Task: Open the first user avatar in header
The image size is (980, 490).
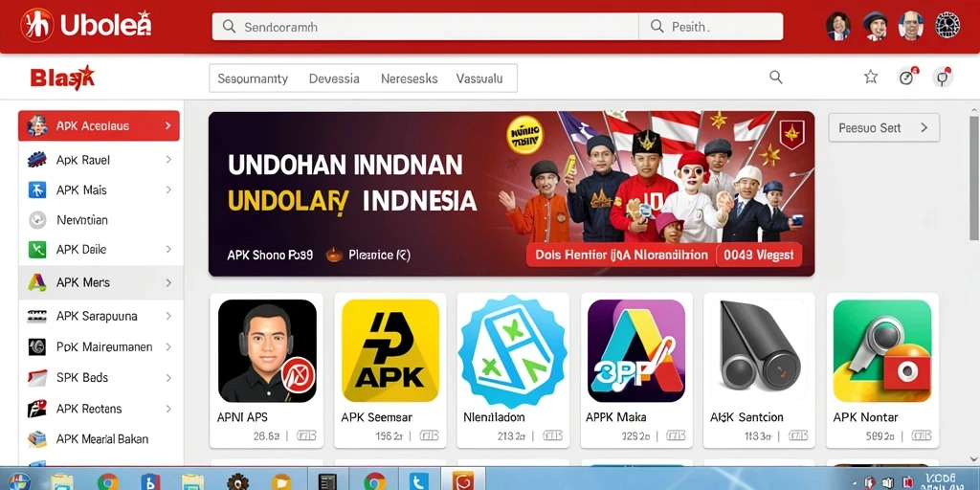Action: (x=838, y=26)
